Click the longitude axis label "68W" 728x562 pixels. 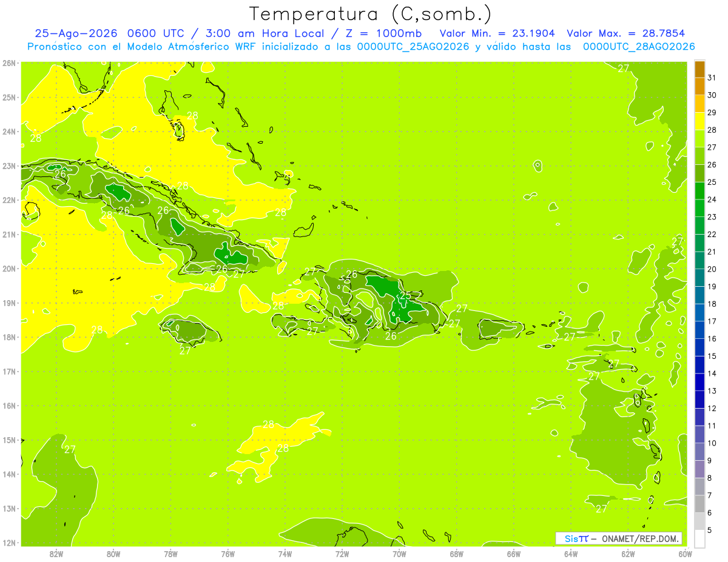(457, 554)
